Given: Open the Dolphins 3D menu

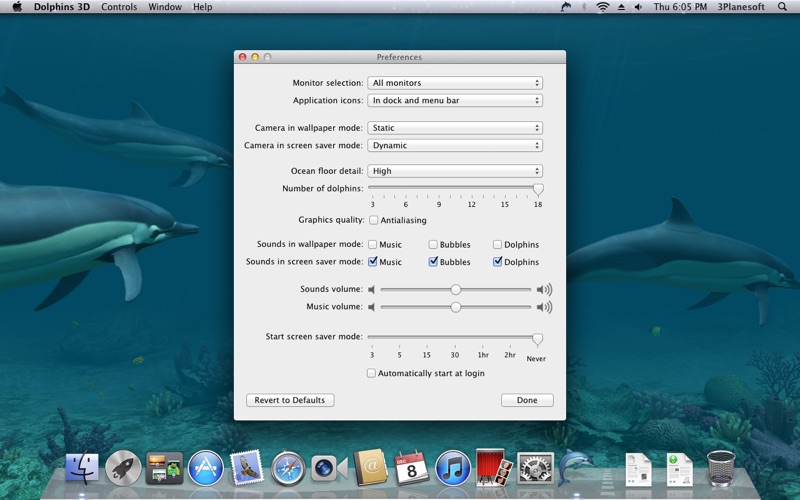Looking at the screenshot, I should tap(62, 7).
